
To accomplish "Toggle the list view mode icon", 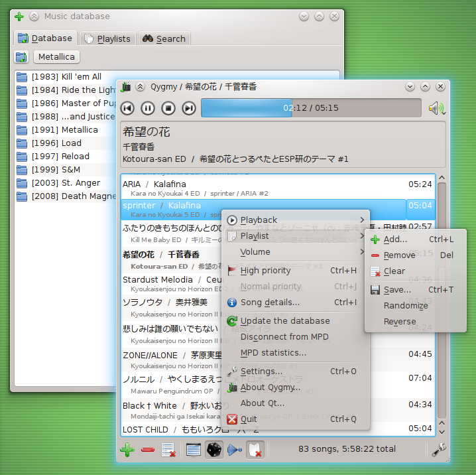I will 194,450.
